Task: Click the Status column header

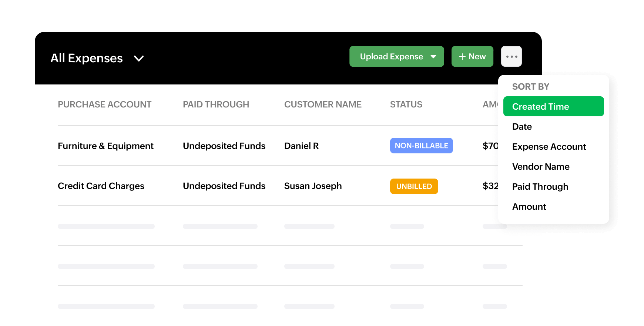Action: tap(406, 104)
